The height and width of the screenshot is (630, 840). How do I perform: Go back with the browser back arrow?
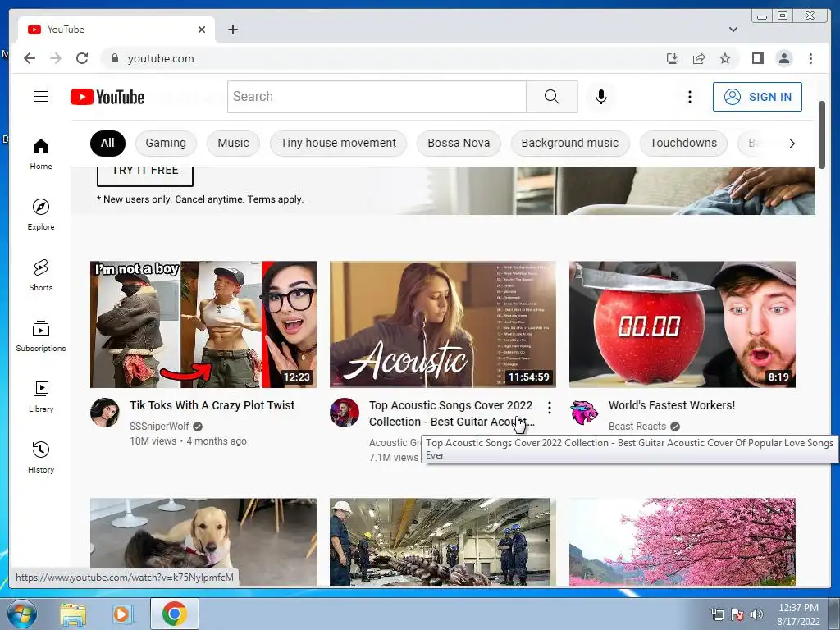30,58
